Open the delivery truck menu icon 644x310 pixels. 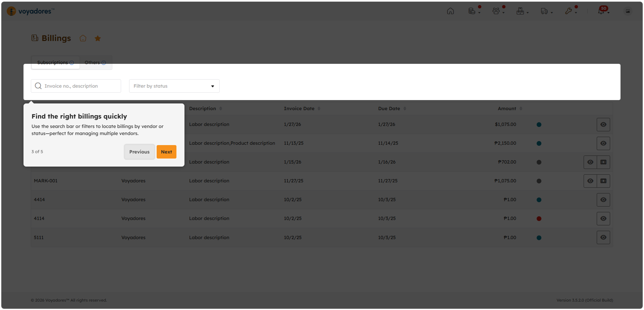544,11
